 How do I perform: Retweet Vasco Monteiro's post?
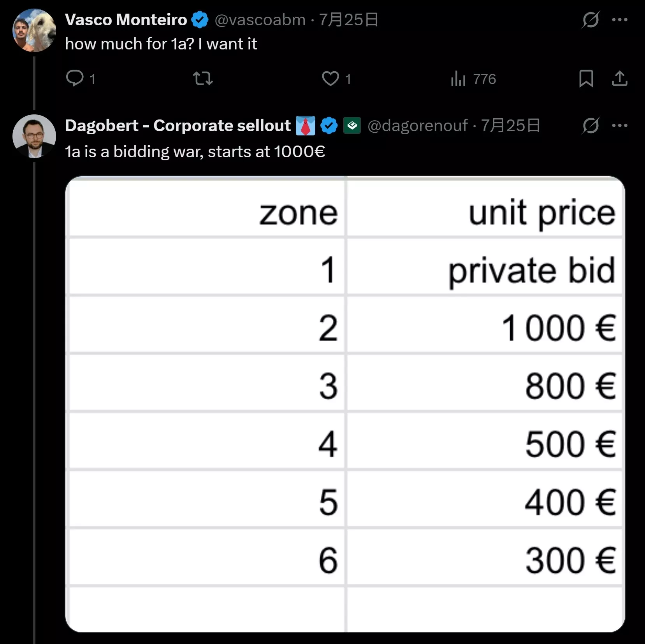(203, 78)
